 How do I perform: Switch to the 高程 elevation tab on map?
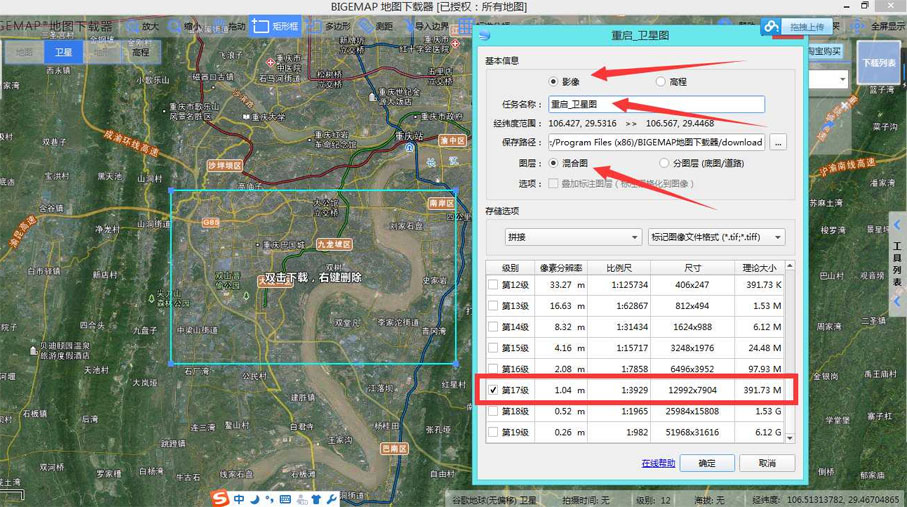(x=141, y=52)
